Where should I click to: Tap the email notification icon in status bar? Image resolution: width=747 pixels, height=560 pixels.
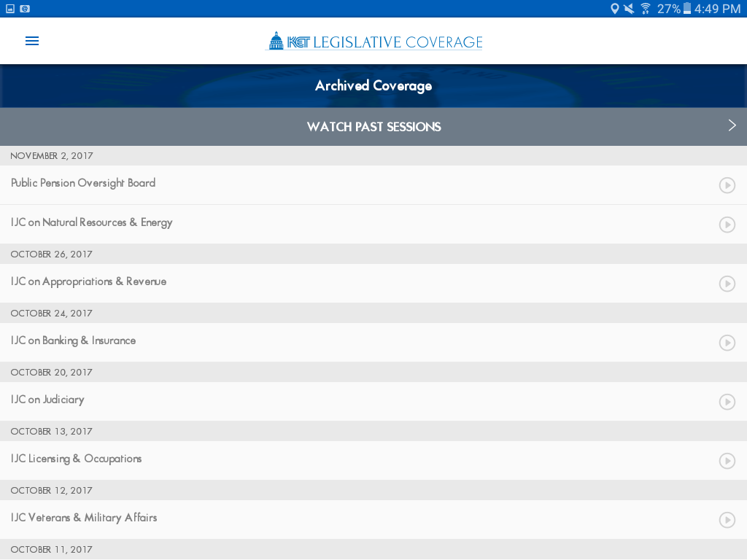25,9
